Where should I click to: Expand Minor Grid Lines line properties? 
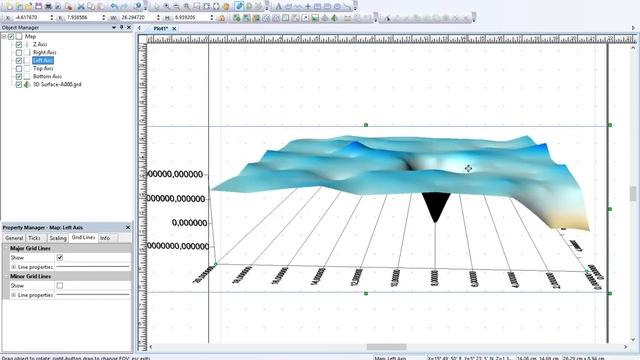(x=13, y=295)
